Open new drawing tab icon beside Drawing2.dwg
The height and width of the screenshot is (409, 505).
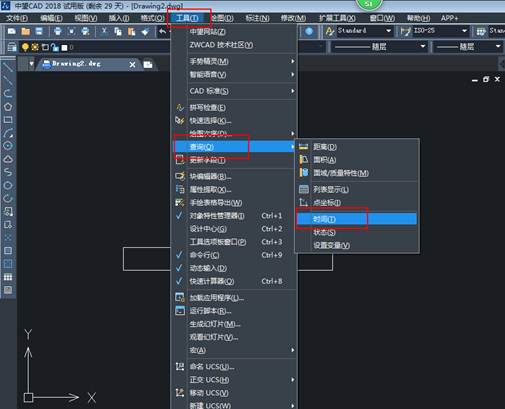point(148,64)
